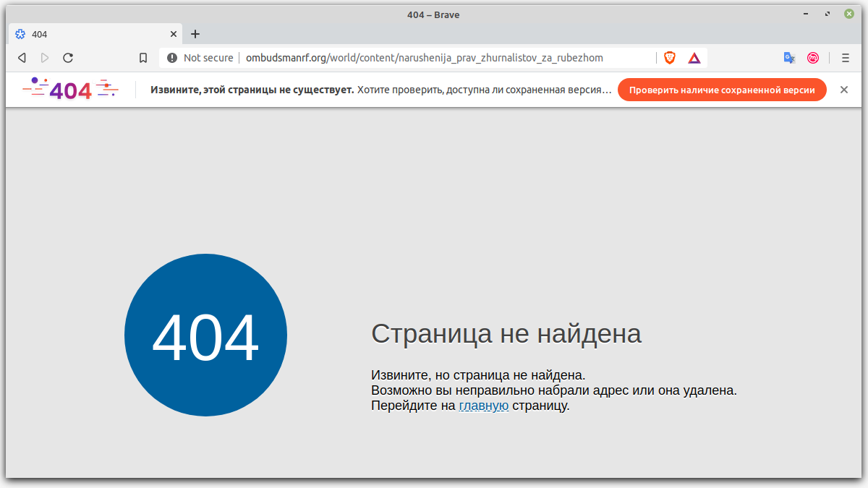Click the snowflake favicon on the tab
This screenshot has width=868, height=488.
coord(22,33)
